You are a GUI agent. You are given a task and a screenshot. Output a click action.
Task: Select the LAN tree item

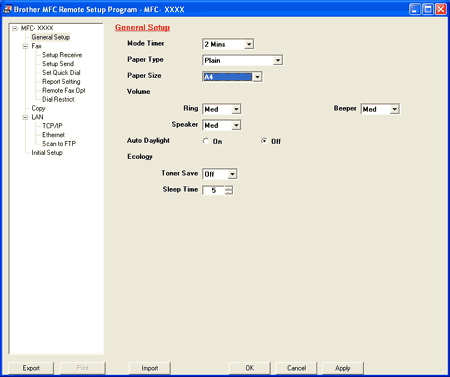(37, 117)
